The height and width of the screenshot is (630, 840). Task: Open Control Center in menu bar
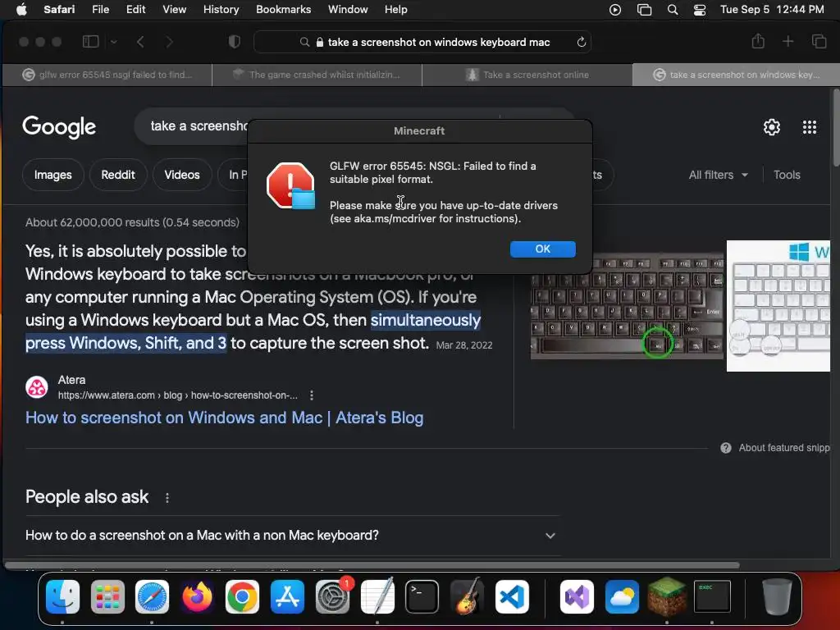[x=700, y=9]
